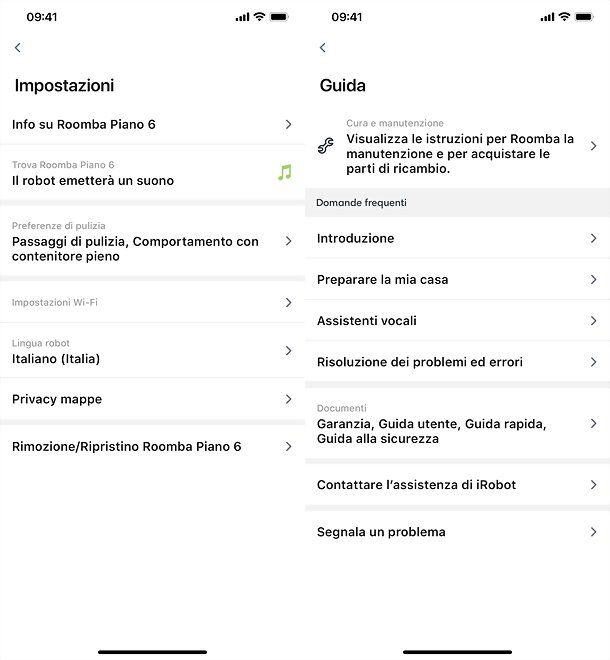
Task: Go back from the Guida screen
Action: click(322, 48)
